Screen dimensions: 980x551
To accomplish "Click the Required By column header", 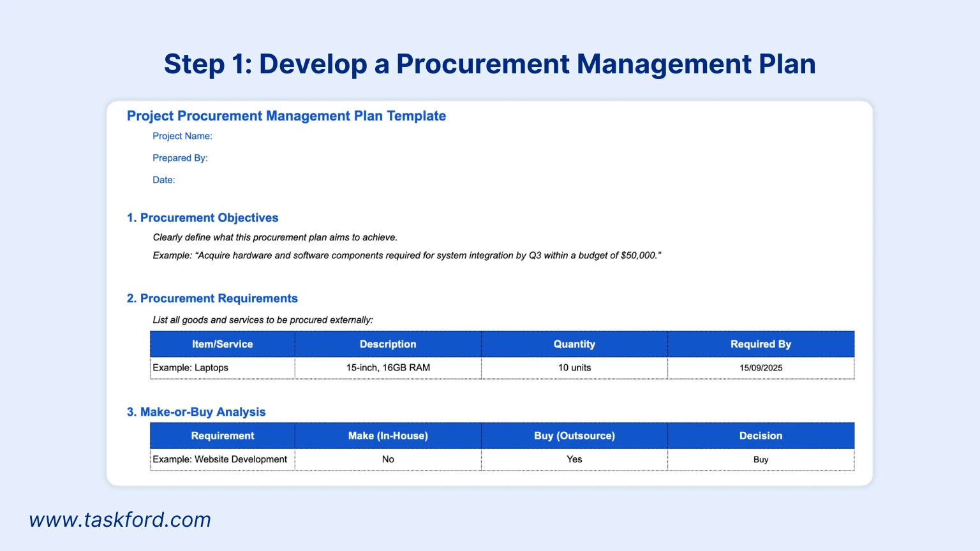I will coord(761,344).
